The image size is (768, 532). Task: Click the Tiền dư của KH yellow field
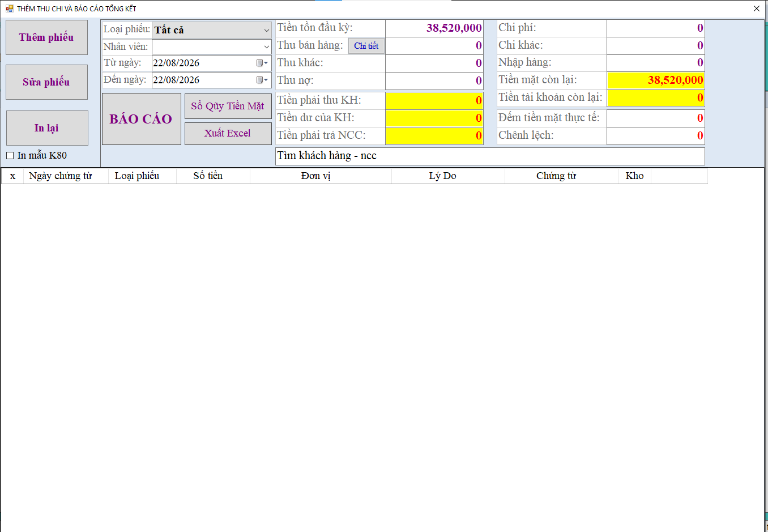click(434, 118)
